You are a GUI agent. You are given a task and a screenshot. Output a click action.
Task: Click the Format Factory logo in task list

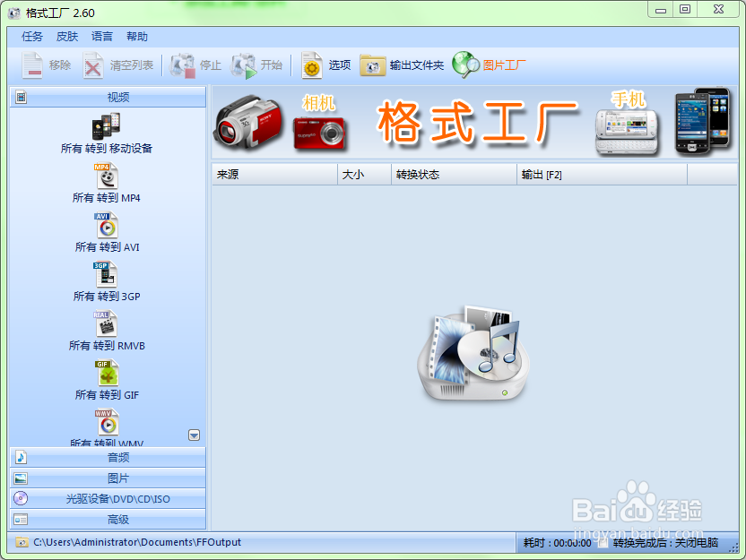pos(473,354)
